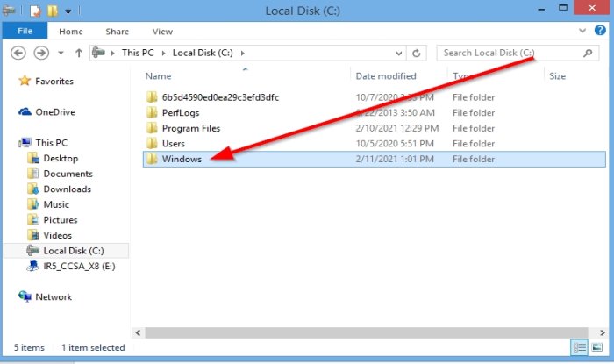
Task: Click the Windows folder icon
Action: (152, 159)
